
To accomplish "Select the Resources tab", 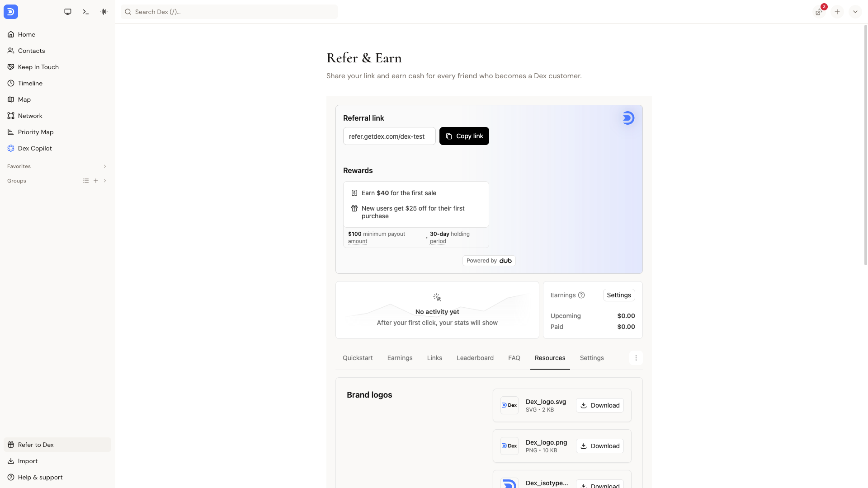I will [x=550, y=358].
